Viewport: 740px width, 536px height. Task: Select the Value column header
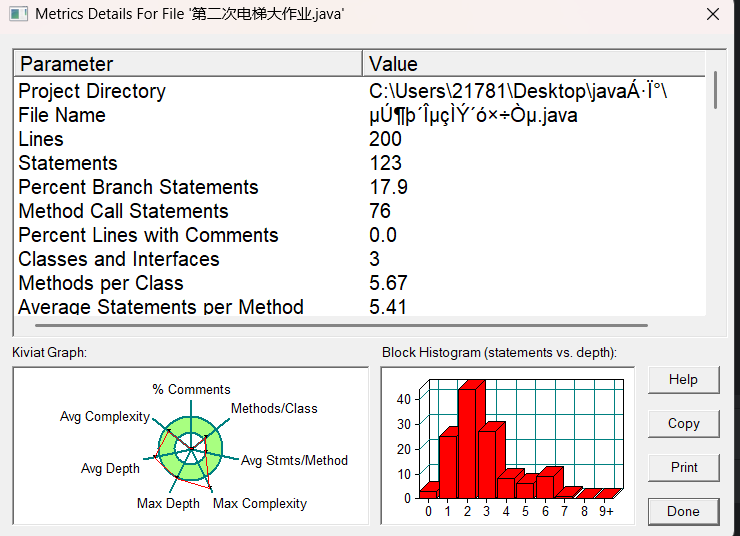click(x=534, y=64)
